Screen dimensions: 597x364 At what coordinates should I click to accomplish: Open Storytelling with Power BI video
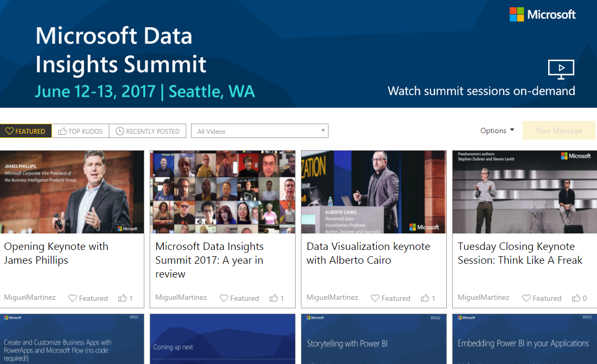click(374, 339)
